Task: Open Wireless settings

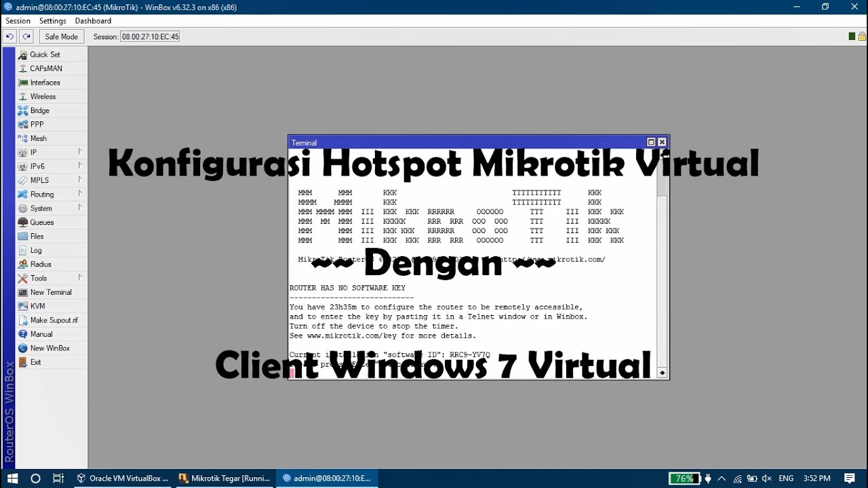Action: point(52,96)
